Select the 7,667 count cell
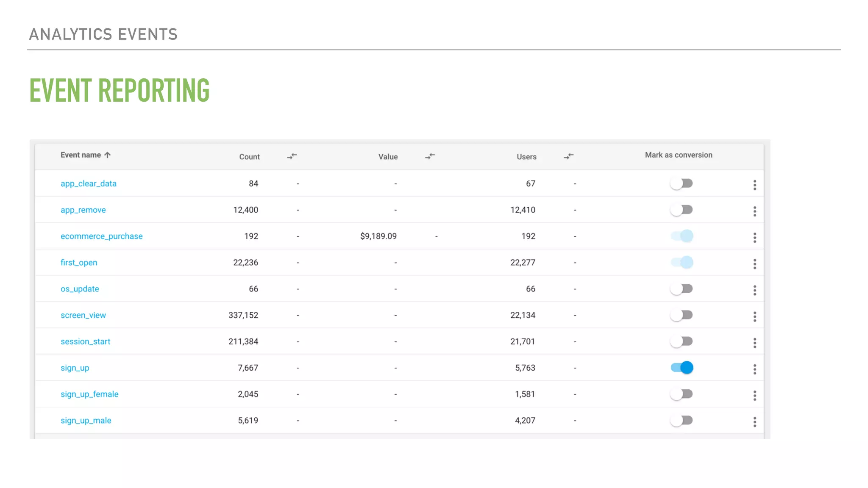 pos(248,368)
